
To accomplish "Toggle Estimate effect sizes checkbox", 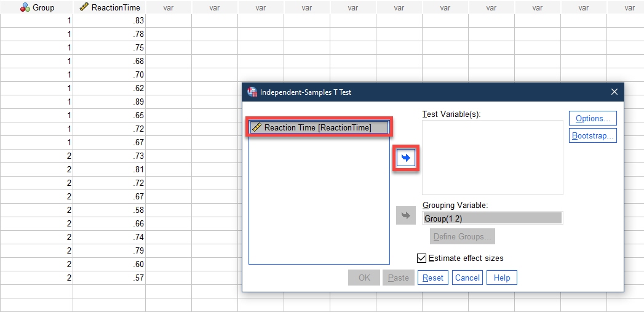I will (x=421, y=258).
